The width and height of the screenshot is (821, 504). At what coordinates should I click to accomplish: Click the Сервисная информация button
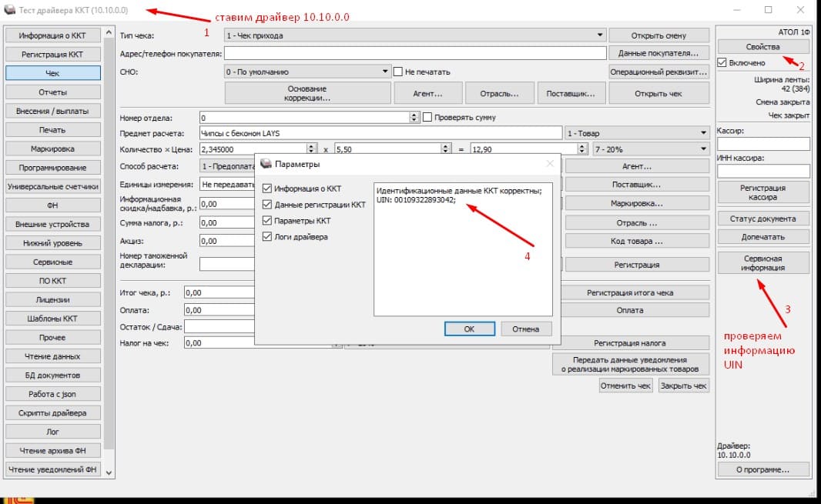point(763,262)
